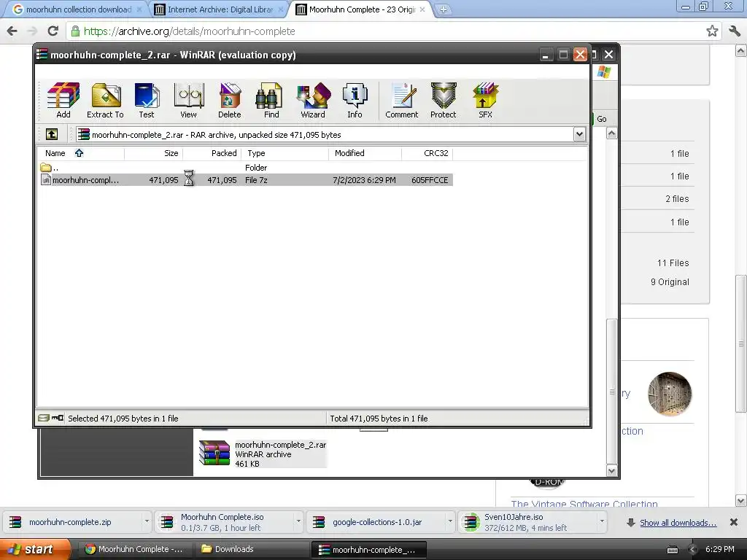The image size is (747, 560).
Task: Sort by Modified column header
Action: point(365,153)
